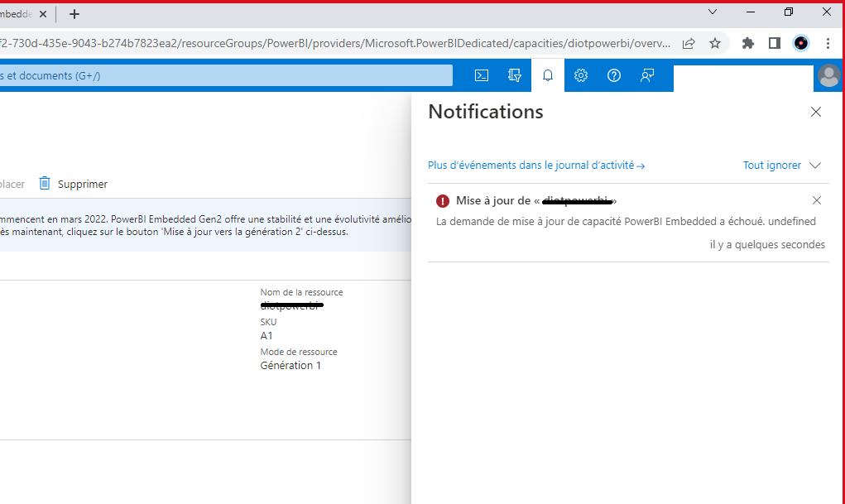
Task: Open browser extensions puzzle icon
Action: click(x=748, y=44)
